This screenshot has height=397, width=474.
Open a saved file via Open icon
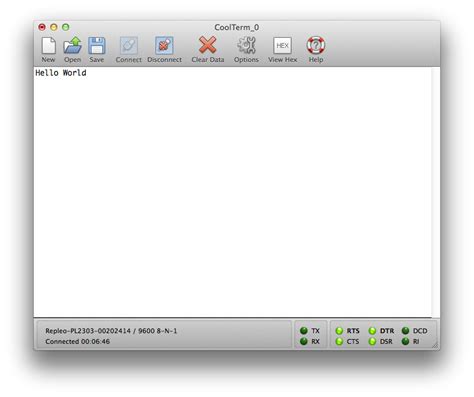tap(73, 45)
